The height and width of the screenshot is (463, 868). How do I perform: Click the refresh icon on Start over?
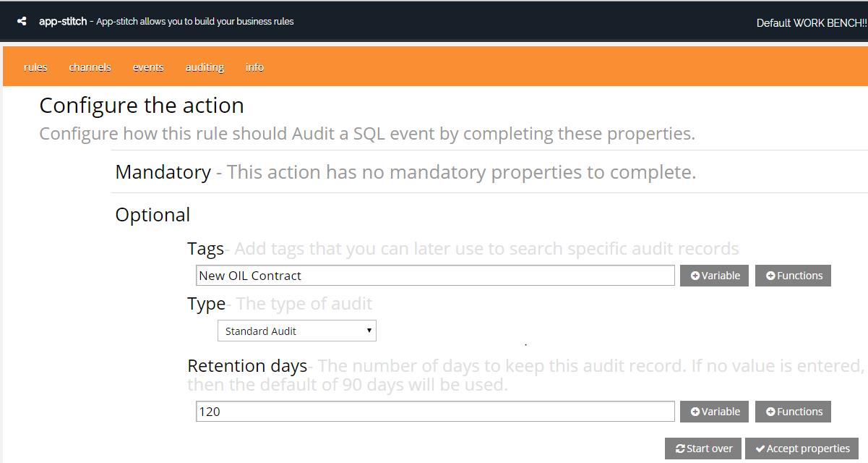pos(680,449)
